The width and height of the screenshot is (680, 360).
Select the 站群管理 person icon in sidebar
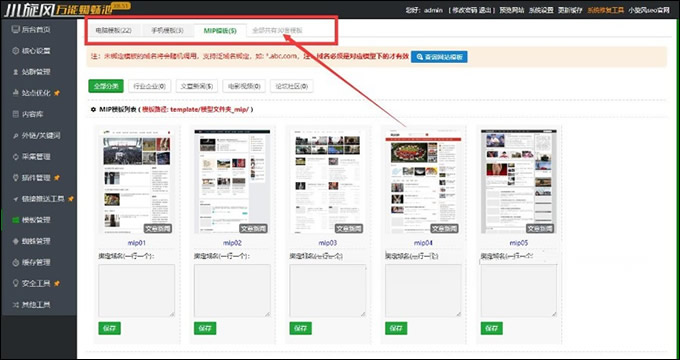coord(16,72)
